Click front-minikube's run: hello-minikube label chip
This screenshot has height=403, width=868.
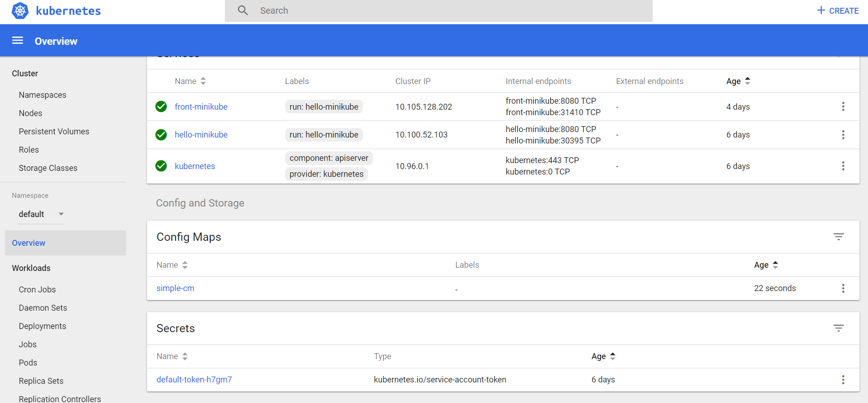coord(324,106)
